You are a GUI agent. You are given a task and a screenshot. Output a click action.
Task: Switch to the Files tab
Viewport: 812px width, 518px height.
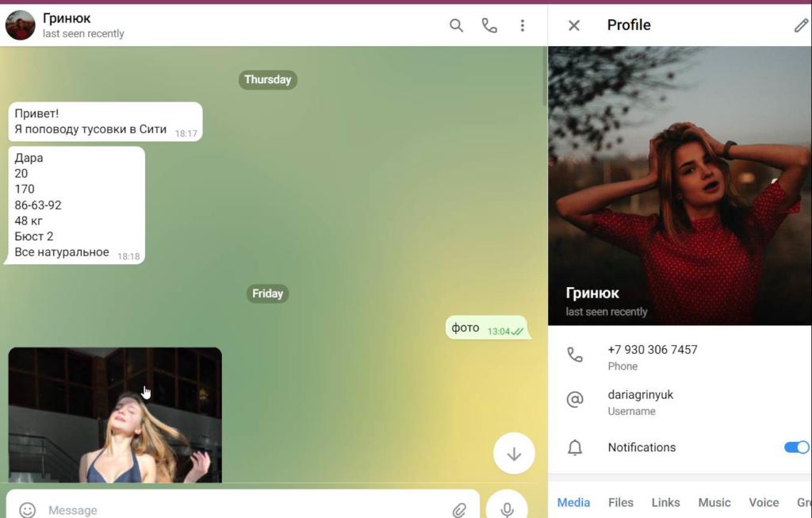tap(621, 502)
